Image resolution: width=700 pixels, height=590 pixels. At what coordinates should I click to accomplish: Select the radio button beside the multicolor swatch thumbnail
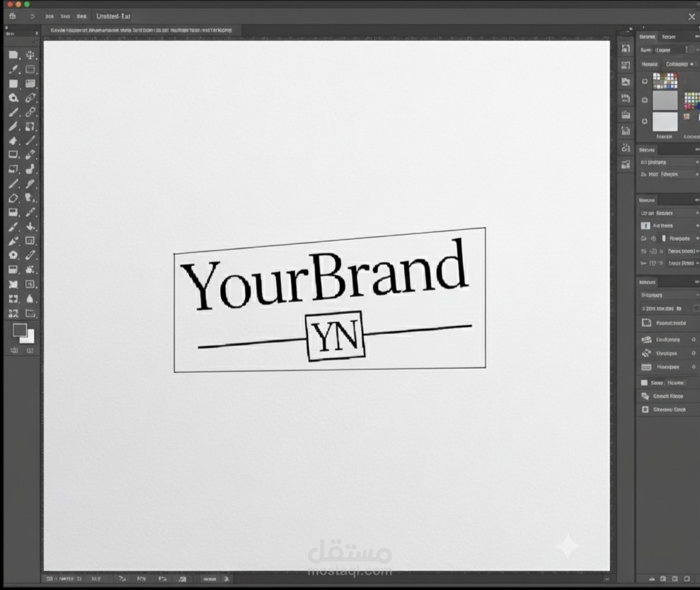(x=645, y=81)
